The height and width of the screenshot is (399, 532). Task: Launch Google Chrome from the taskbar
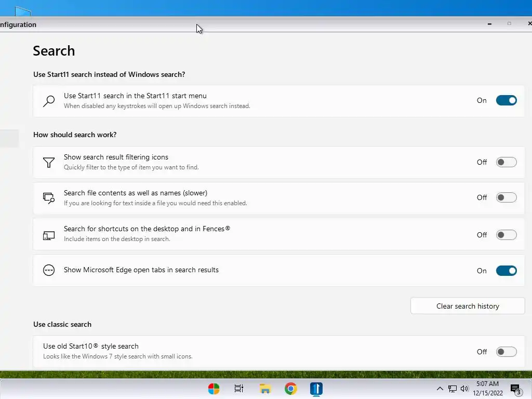click(x=291, y=389)
